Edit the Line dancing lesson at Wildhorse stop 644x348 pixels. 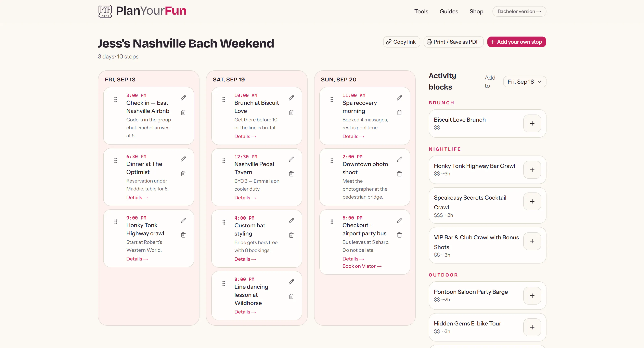tap(291, 282)
